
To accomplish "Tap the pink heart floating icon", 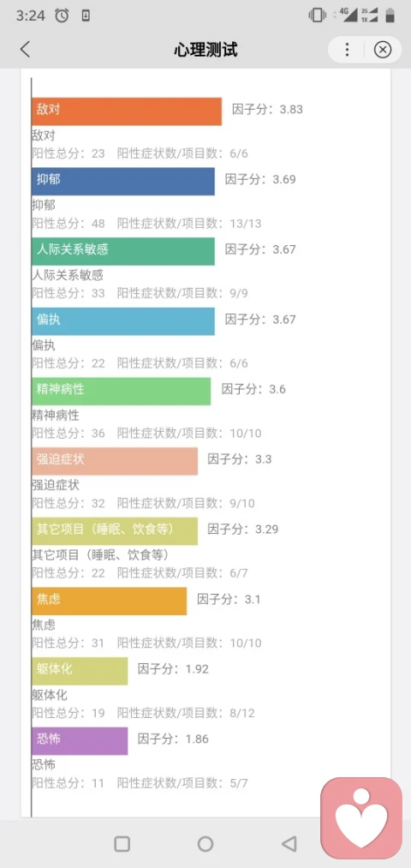I will point(361,819).
